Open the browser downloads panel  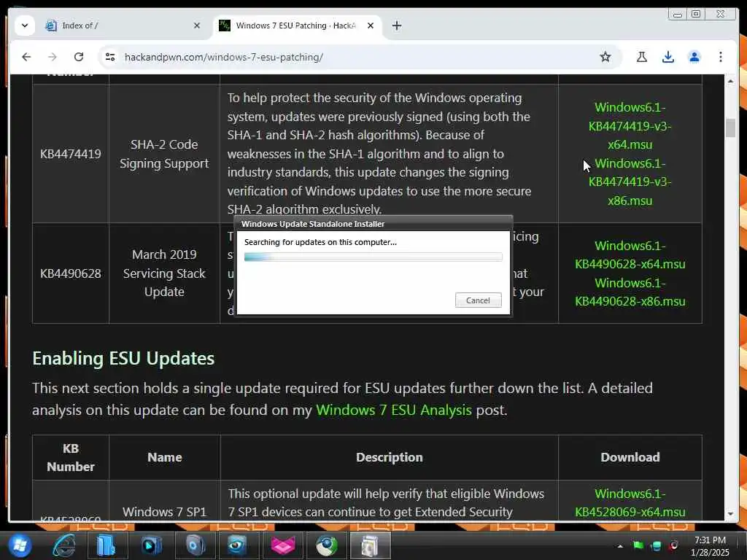pos(668,57)
